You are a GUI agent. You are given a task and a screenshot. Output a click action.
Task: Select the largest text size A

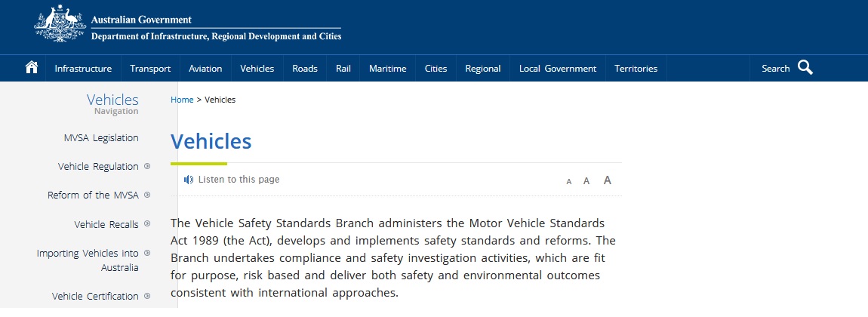point(608,180)
